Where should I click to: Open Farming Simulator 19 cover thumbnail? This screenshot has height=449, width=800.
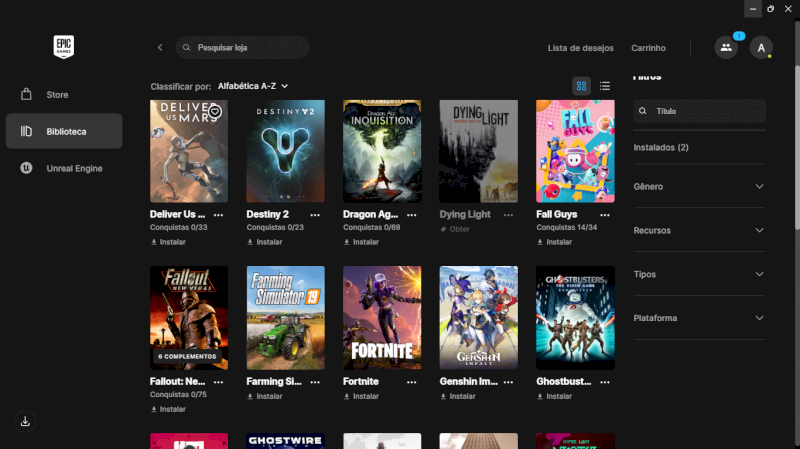pyautogui.click(x=285, y=317)
